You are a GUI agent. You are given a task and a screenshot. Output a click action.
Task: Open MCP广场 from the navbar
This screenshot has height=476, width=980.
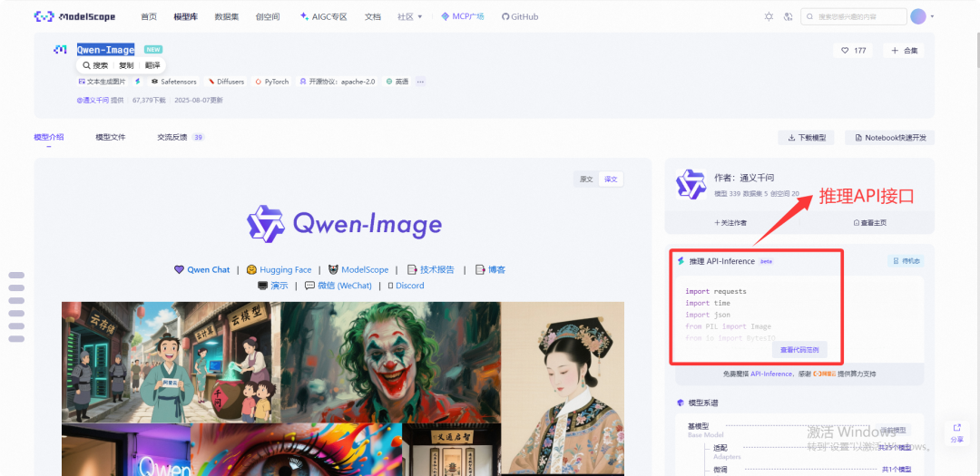coord(463,17)
